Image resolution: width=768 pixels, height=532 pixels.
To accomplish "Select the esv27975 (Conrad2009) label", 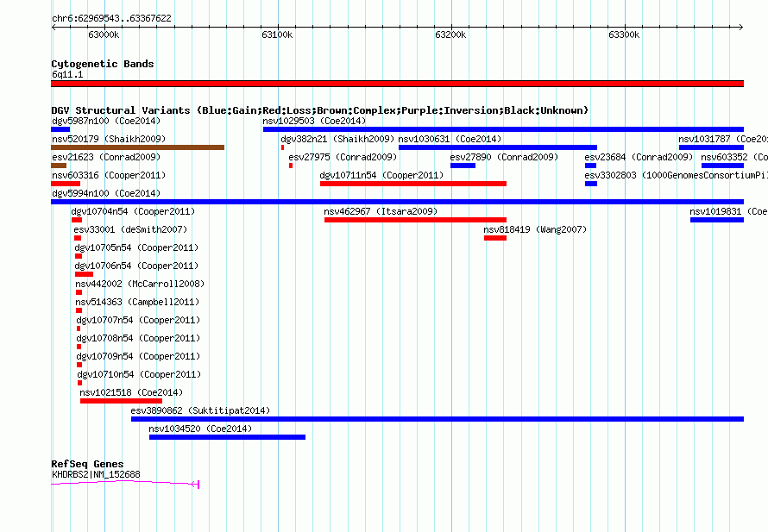I will pos(343,157).
